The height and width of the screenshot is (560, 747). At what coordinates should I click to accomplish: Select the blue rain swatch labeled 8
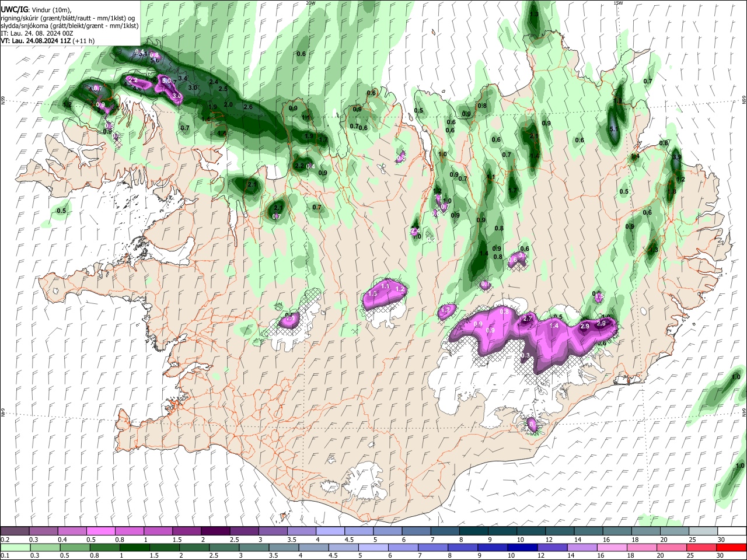point(463,547)
